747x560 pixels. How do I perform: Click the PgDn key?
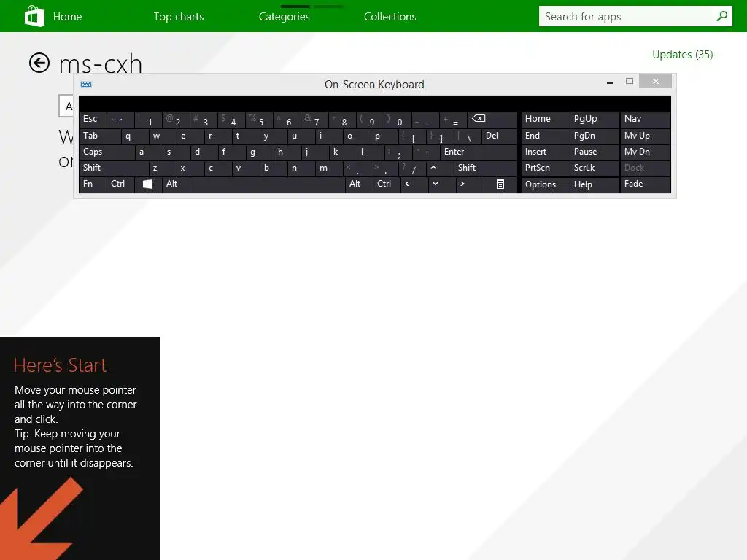tap(595, 136)
